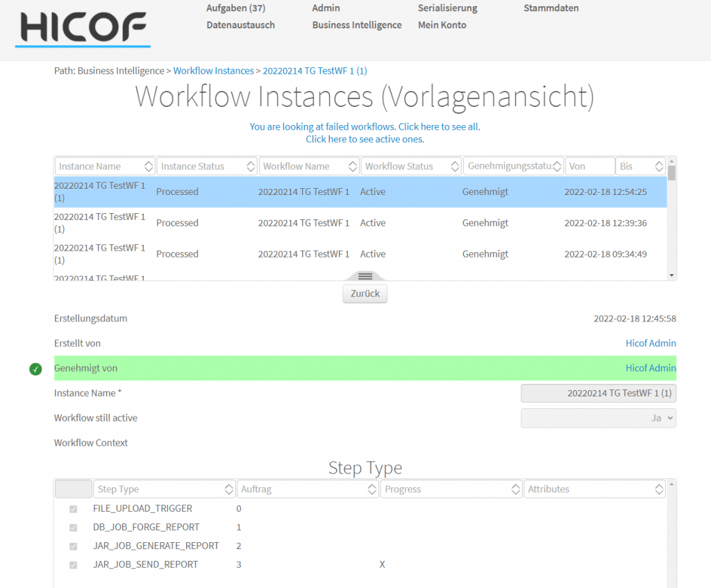The image size is (711, 588).
Task: Open Workflow Instances breadcrumb link
Action: pos(214,71)
